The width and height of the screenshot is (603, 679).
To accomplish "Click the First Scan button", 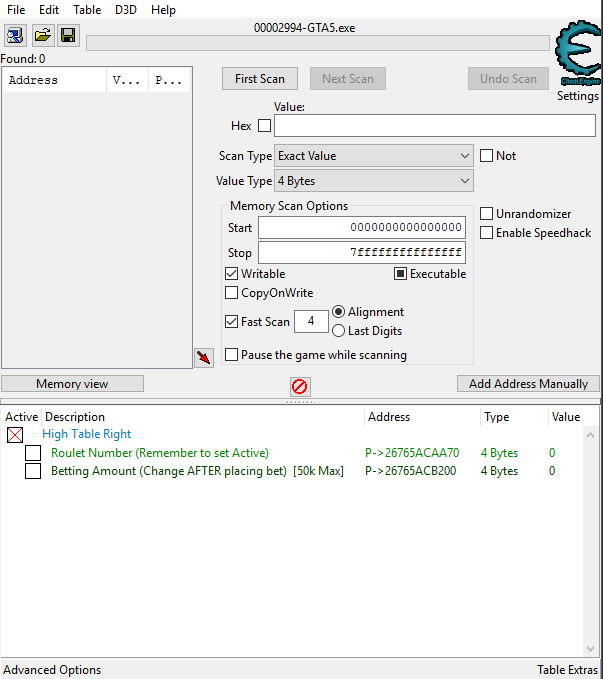I will (x=260, y=79).
